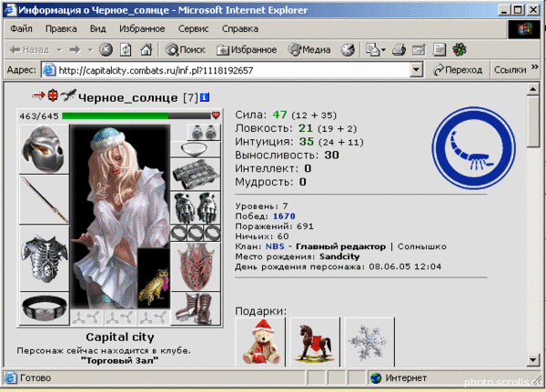Click the teddy bear gift
546x392 pixels.
point(260,342)
